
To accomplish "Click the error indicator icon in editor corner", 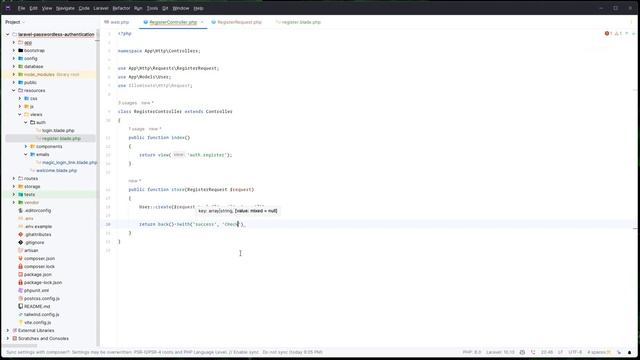I will point(607,33).
